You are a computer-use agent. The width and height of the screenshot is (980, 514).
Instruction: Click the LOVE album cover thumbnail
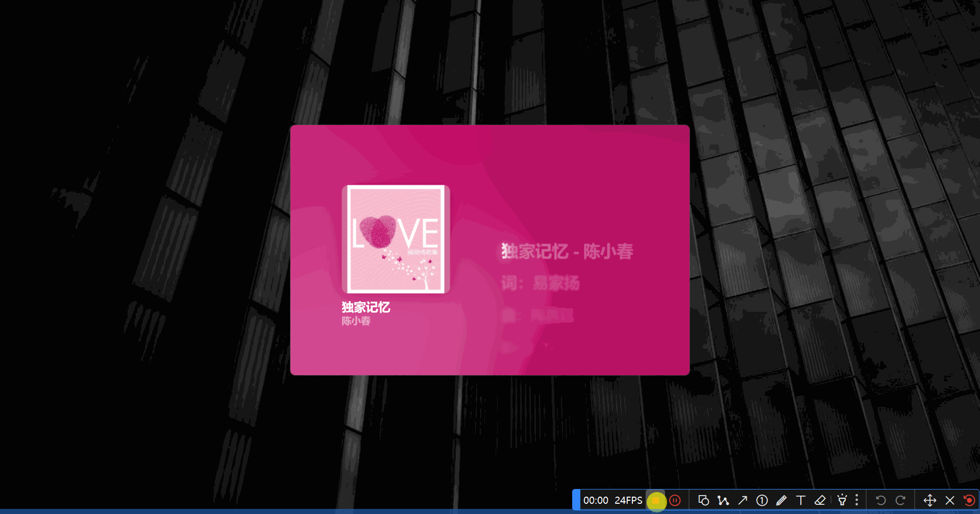(x=396, y=239)
